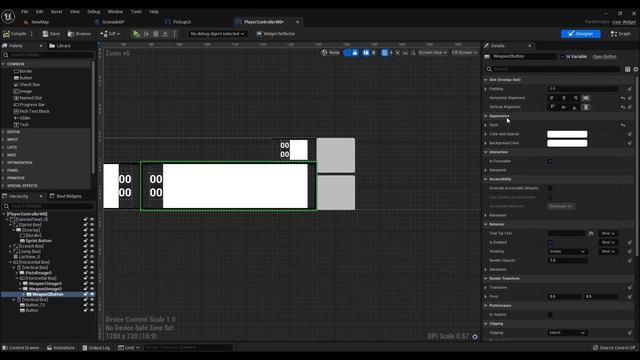The height and width of the screenshot is (360, 640).
Task: Toggle the Is Enabled checkbox
Action: pos(550,242)
